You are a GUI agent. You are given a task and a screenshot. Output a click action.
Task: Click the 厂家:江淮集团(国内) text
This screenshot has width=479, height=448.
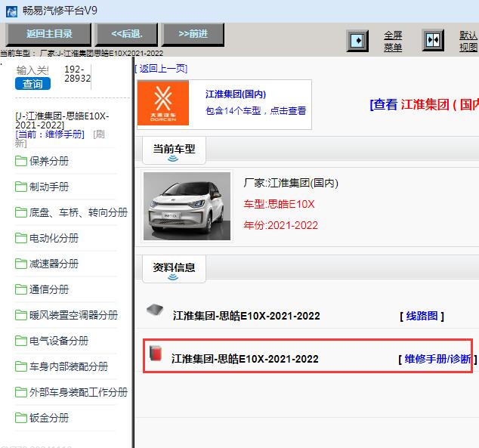(291, 183)
